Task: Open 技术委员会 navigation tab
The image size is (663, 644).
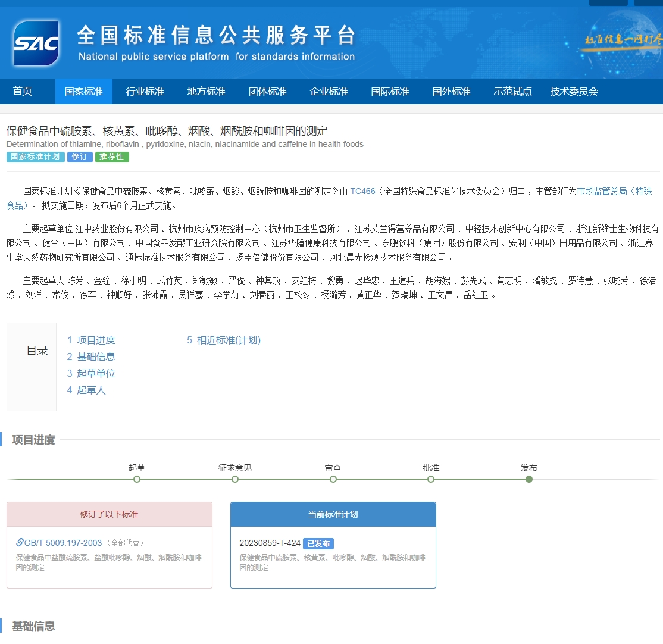Action: (x=574, y=92)
